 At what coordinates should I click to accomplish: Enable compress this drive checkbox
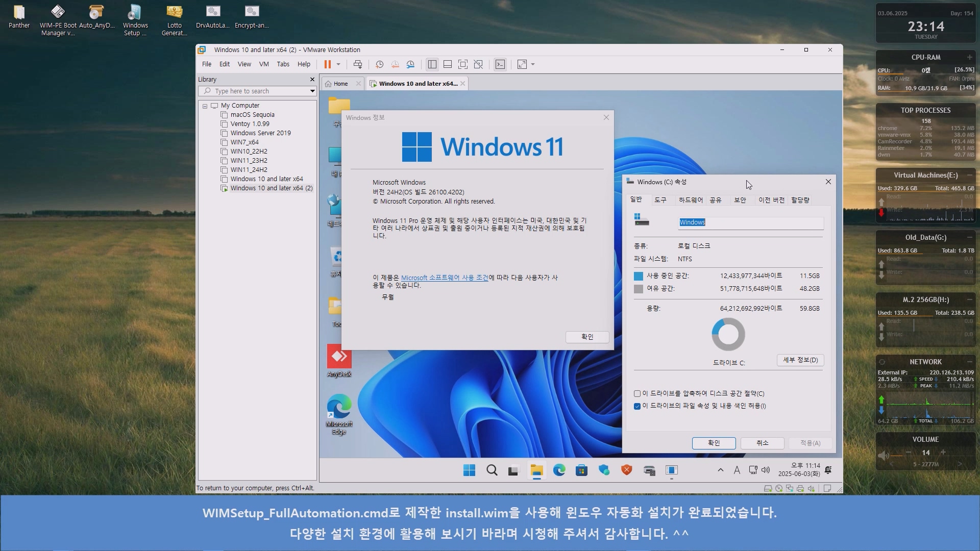tap(637, 393)
